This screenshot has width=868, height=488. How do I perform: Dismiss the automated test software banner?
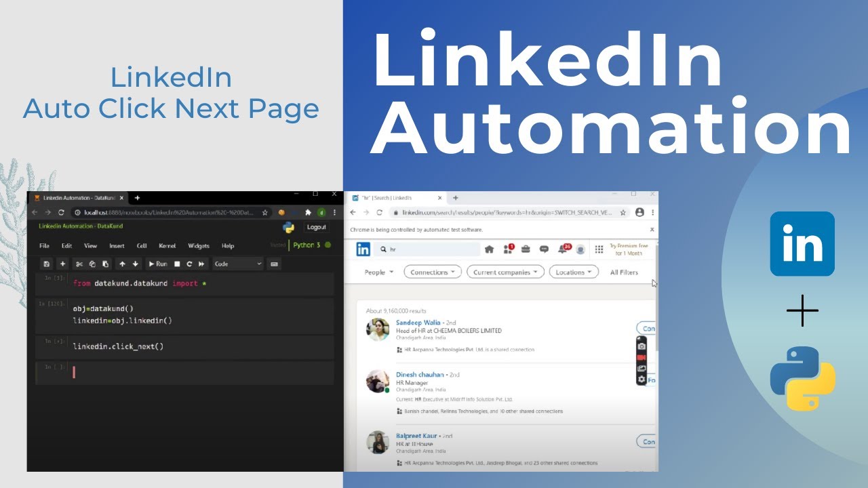click(x=652, y=230)
